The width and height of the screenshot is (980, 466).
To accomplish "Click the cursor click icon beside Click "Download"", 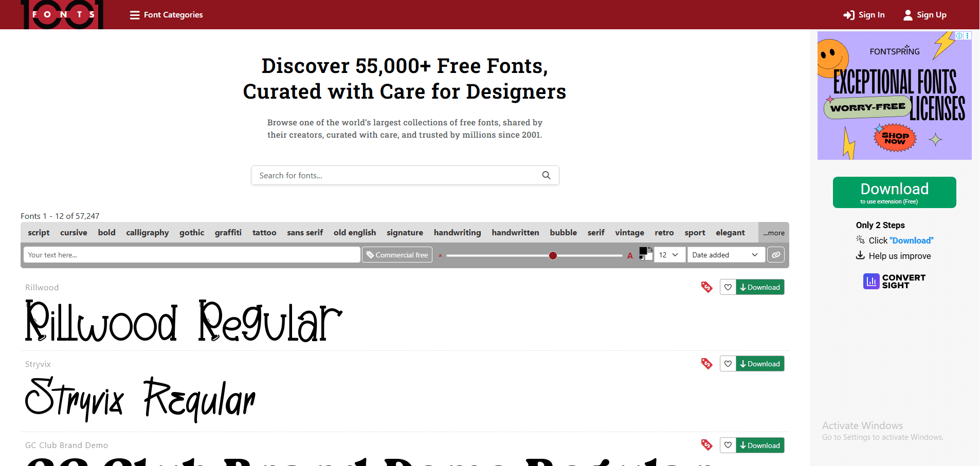I will (x=860, y=239).
